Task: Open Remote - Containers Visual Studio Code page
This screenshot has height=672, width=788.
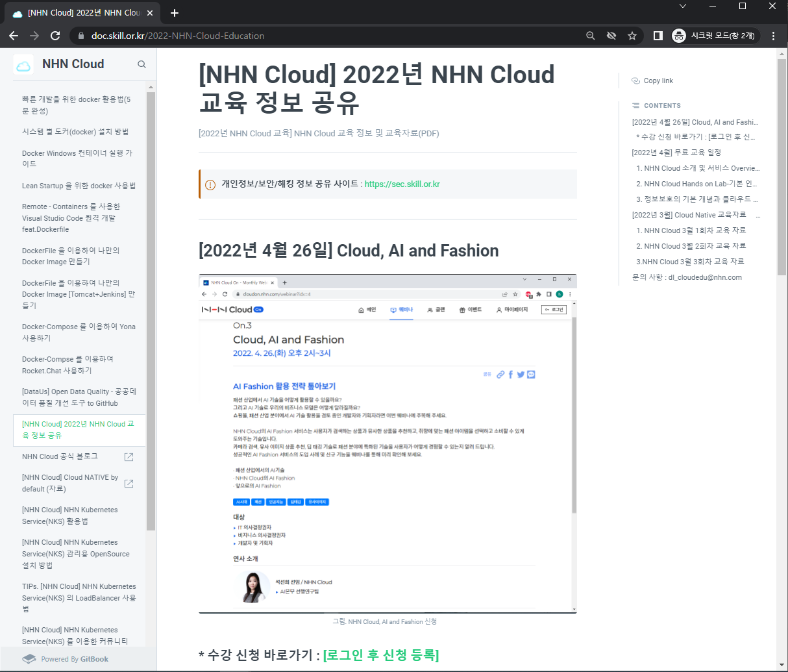Action: coord(79,218)
